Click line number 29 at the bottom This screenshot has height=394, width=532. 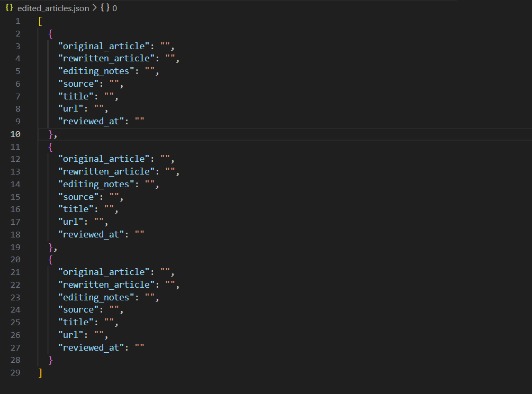[x=15, y=372]
